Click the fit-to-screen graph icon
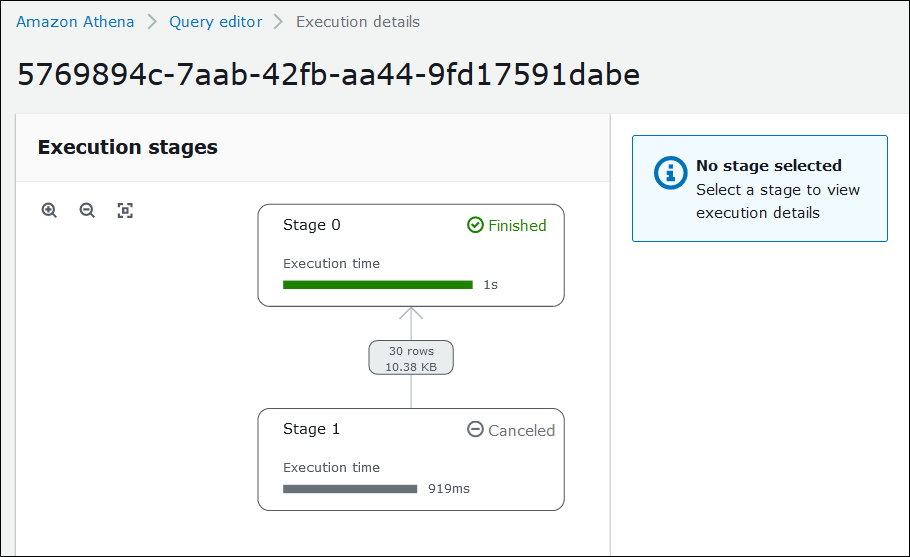Screen dimensions: 910x557 125,210
